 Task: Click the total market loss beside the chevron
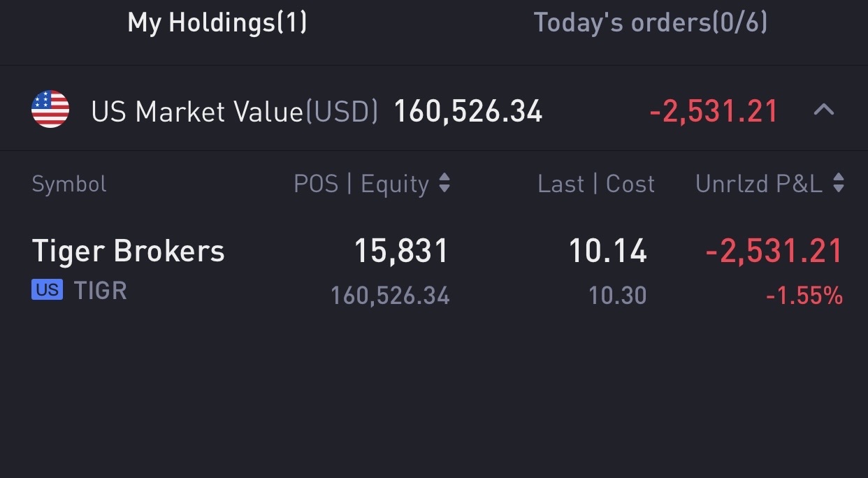pyautogui.click(x=714, y=112)
